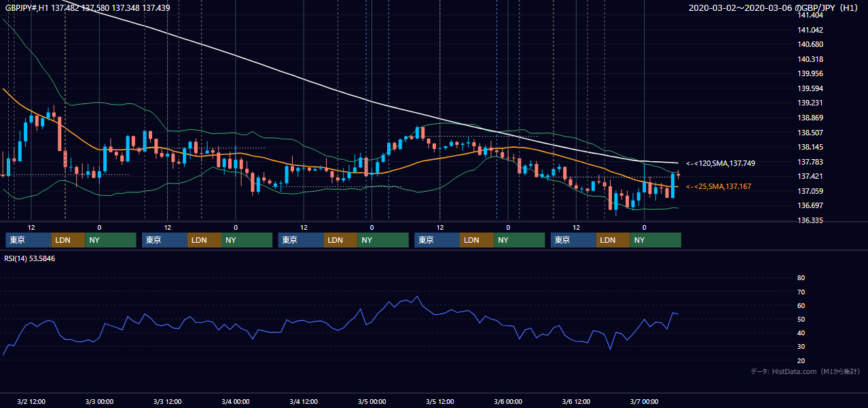Image resolution: width=868 pixels, height=408 pixels.
Task: Select the 3/3 00:00 time axis label
Action: tap(99, 402)
